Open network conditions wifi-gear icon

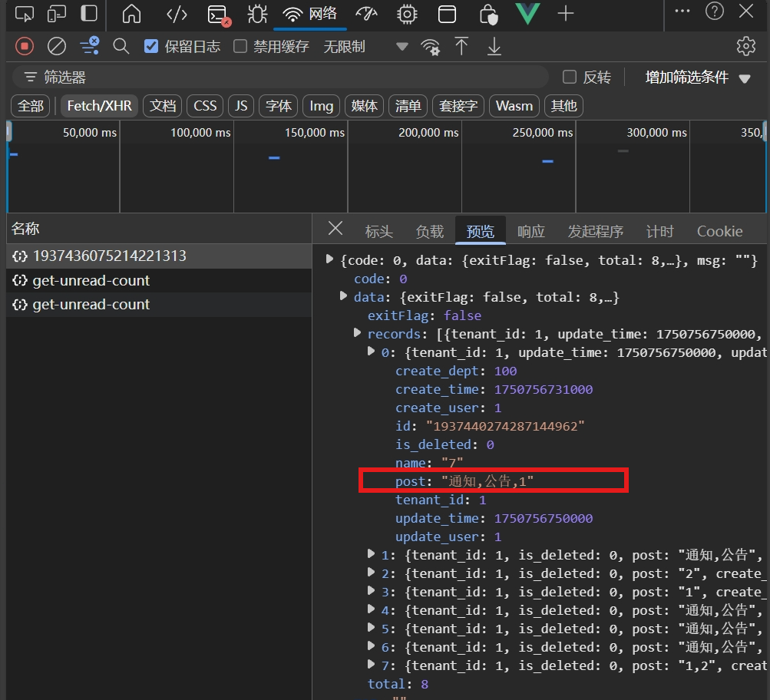click(430, 47)
